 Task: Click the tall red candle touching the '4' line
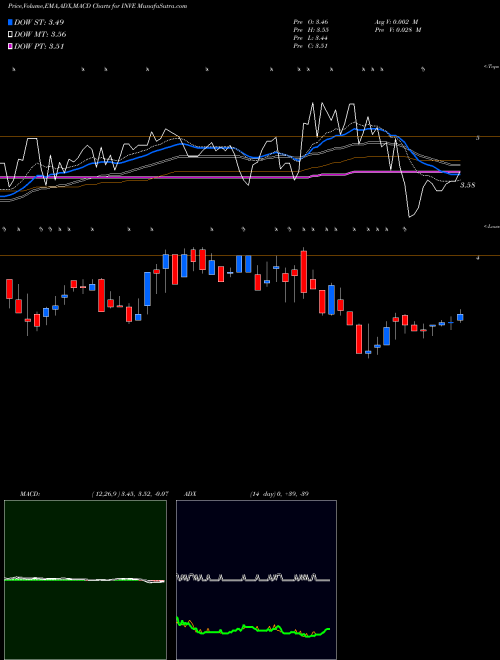pos(304,271)
